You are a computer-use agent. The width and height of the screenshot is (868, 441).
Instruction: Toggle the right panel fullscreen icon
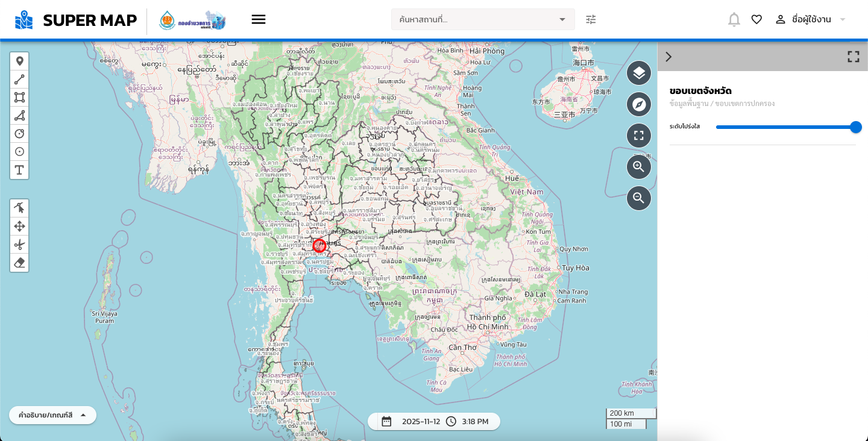[x=853, y=57]
